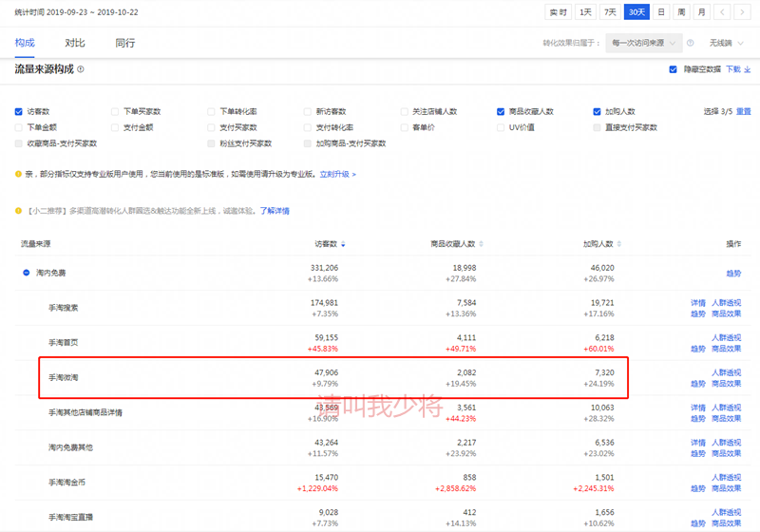The image size is (760, 532).
Task: Sort by the 访客数 column arrow
Action: tap(343, 244)
